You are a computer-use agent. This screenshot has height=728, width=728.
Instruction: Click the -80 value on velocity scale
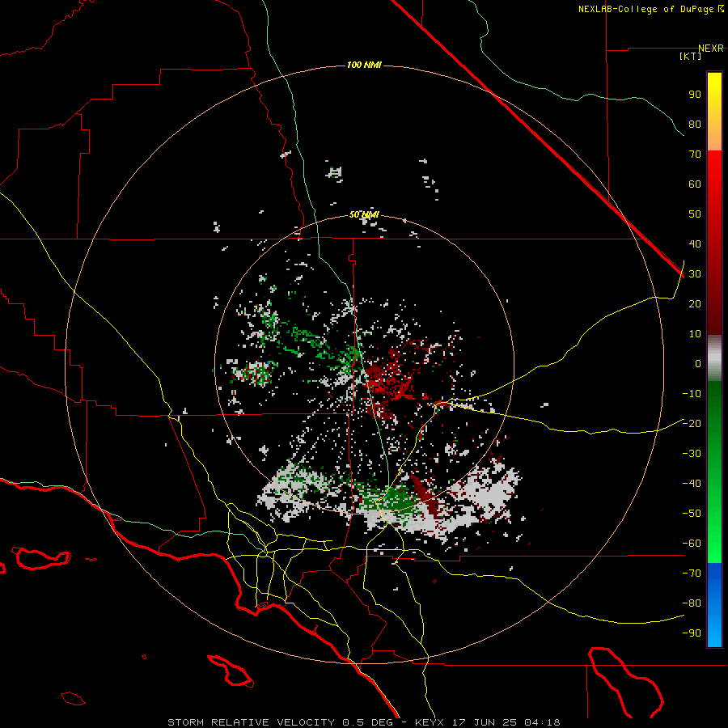[692, 603]
